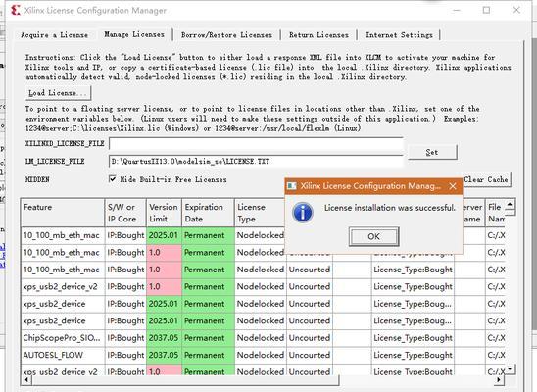The width and height of the screenshot is (537, 392).
Task: Toggle Hide Built-in Free Licenses checkbox
Action: pos(112,179)
